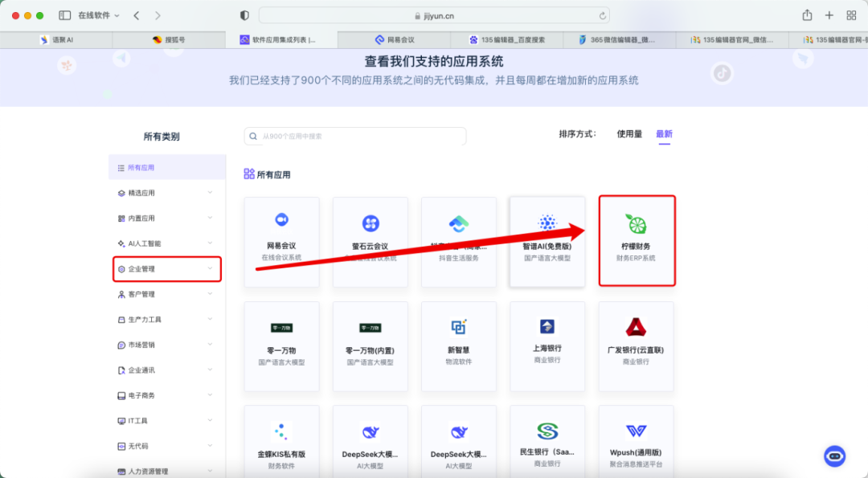Viewport: 868px width, 478px height.
Task: Switch to the 搜狐号 tab
Action: (x=169, y=40)
